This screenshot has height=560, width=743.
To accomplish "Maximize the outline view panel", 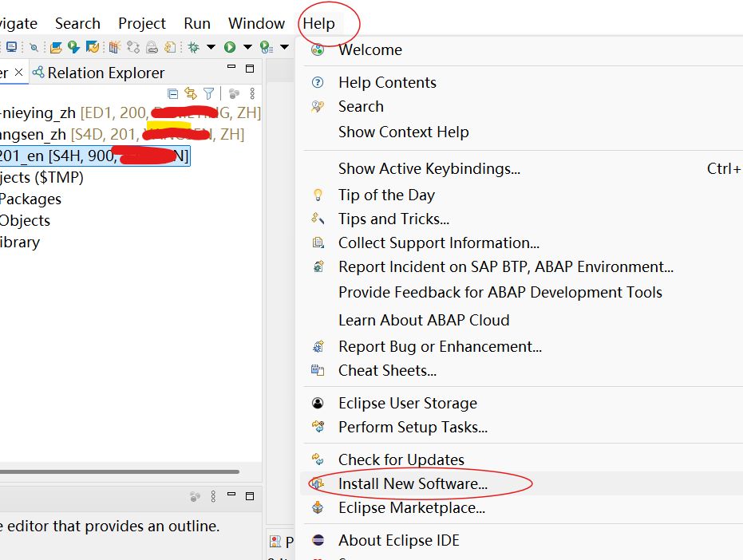I will (250, 496).
